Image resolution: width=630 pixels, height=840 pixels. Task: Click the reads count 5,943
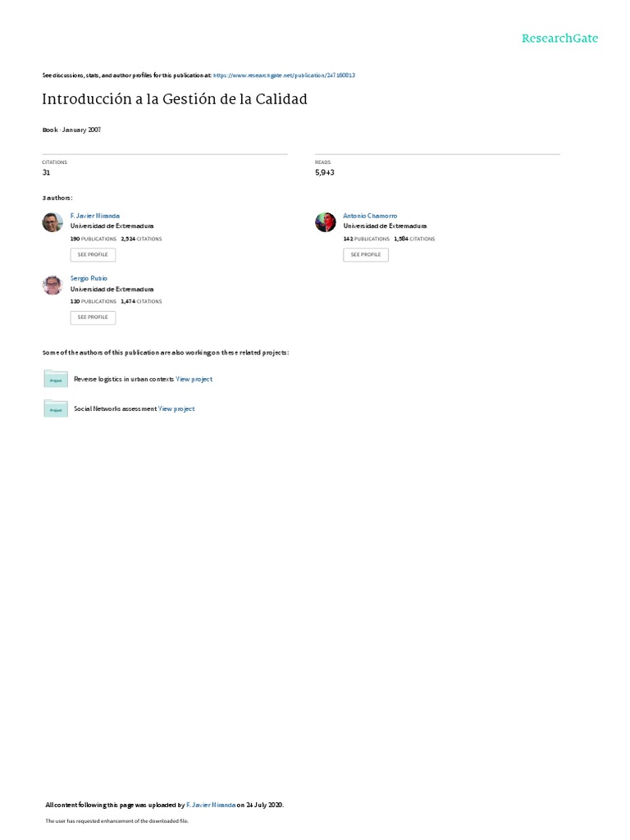pyautogui.click(x=325, y=172)
